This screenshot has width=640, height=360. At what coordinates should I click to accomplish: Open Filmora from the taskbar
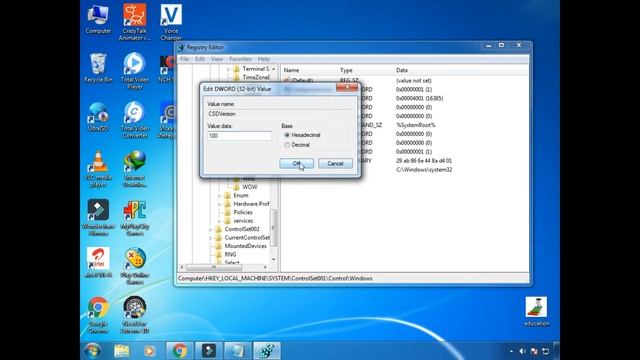(209, 351)
